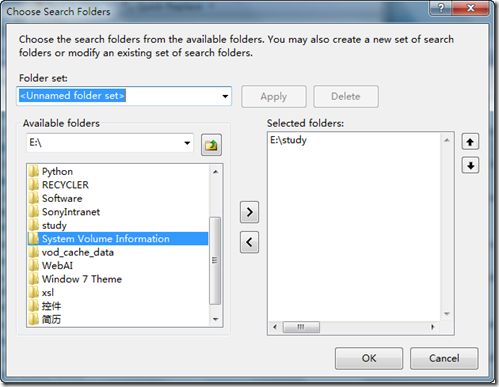Click the Cancel button

(444, 358)
